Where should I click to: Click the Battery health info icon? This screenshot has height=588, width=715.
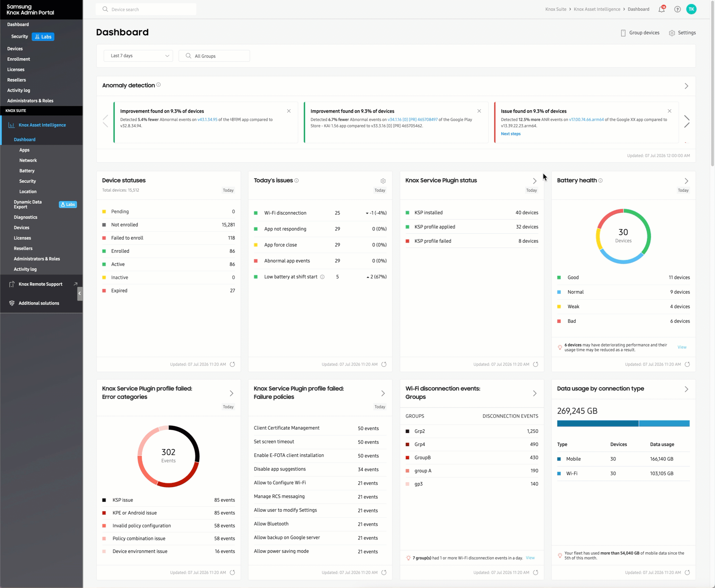coord(601,180)
